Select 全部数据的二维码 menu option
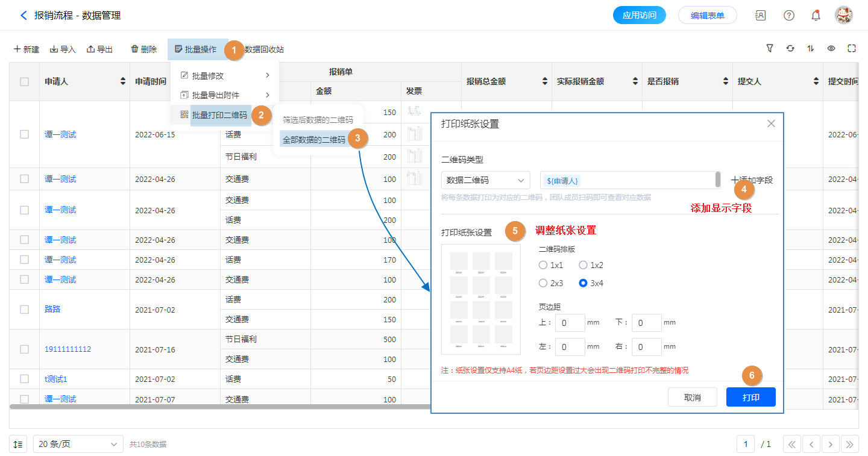The image size is (868, 456). click(314, 140)
